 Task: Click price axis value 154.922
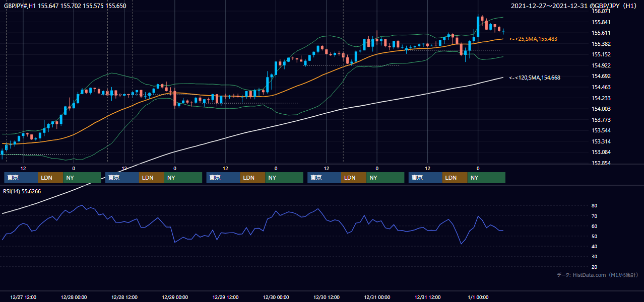[601, 65]
